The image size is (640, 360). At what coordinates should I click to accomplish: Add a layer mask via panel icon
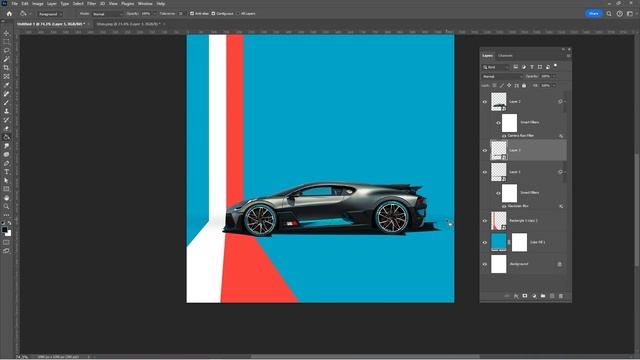(525, 296)
